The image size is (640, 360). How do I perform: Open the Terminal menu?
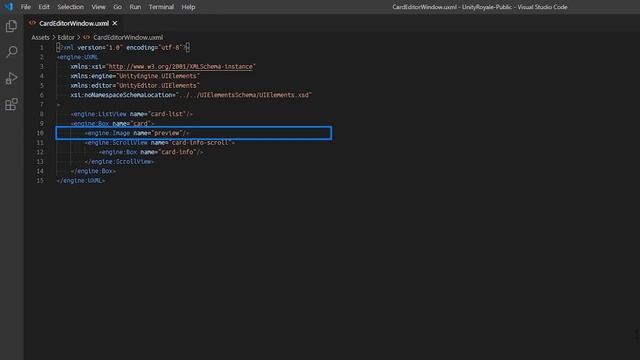click(x=161, y=7)
